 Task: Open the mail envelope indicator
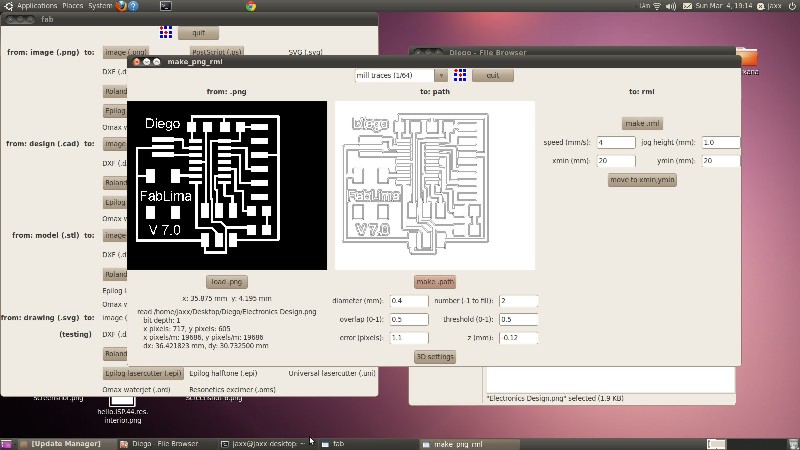pos(687,6)
